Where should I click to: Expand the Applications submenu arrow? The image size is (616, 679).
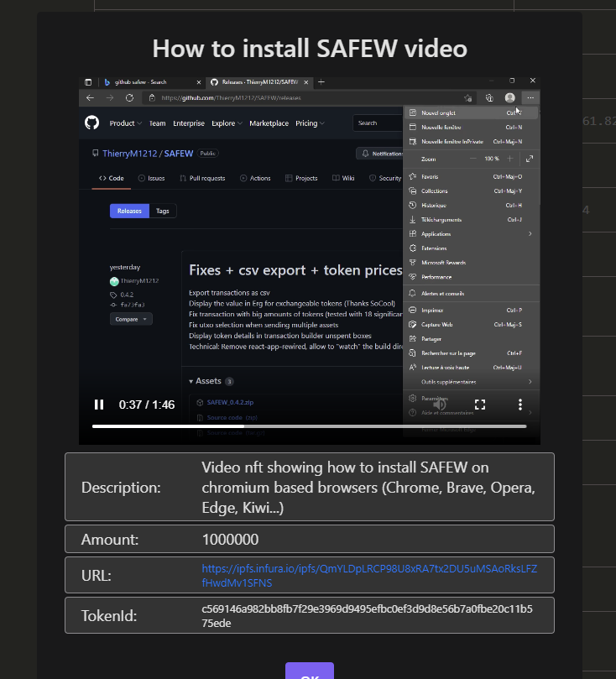(x=530, y=234)
